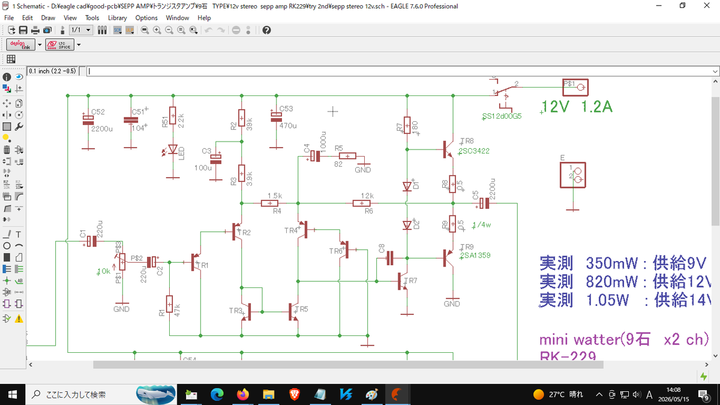Click in the command line input field

coord(399,71)
